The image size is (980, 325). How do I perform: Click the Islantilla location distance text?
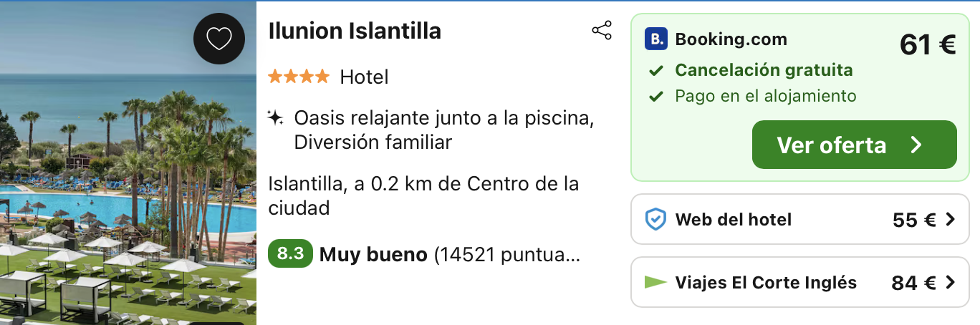(423, 195)
